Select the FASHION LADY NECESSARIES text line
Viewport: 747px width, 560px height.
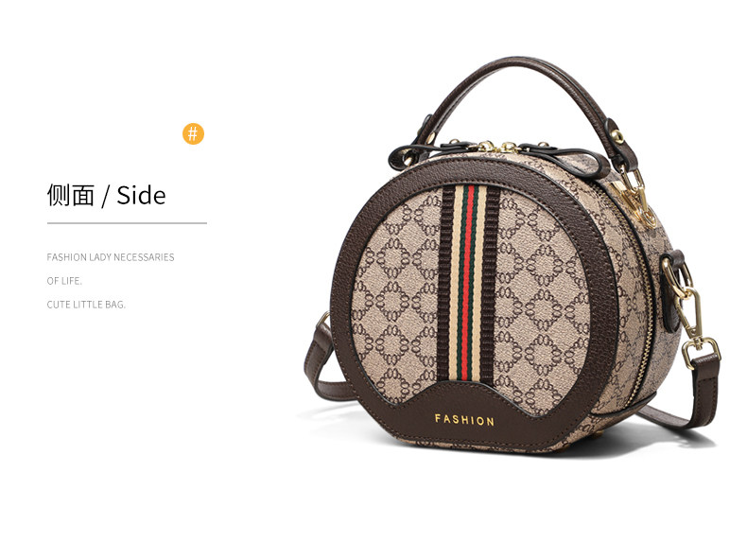[x=111, y=257]
